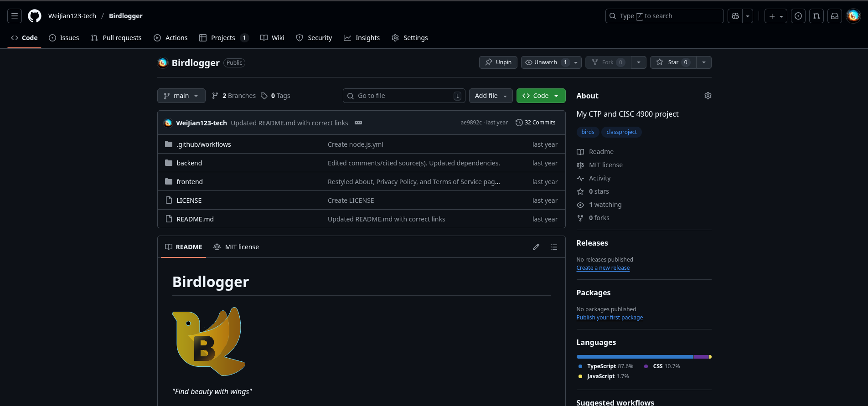Image resolution: width=868 pixels, height=406 pixels.
Task: Open the Projects tab
Action: pos(224,38)
